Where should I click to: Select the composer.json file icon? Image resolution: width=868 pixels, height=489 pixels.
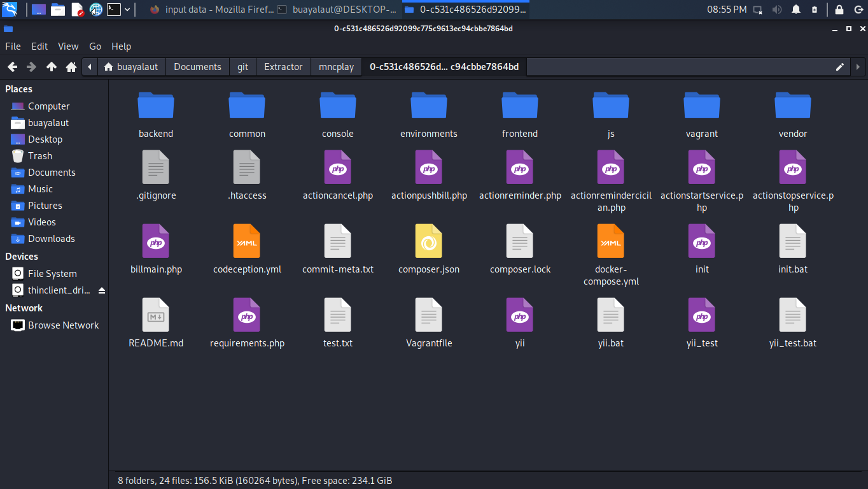pyautogui.click(x=428, y=241)
